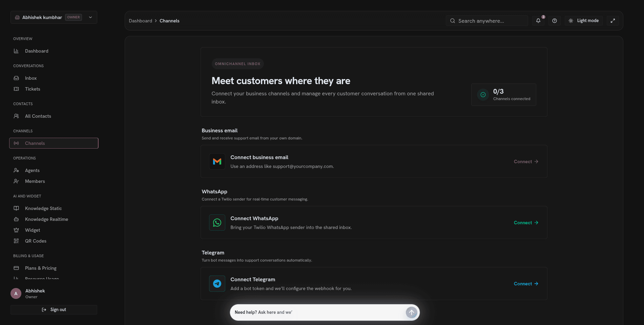
Task: Click the Telegram logo icon
Action: coord(217,284)
